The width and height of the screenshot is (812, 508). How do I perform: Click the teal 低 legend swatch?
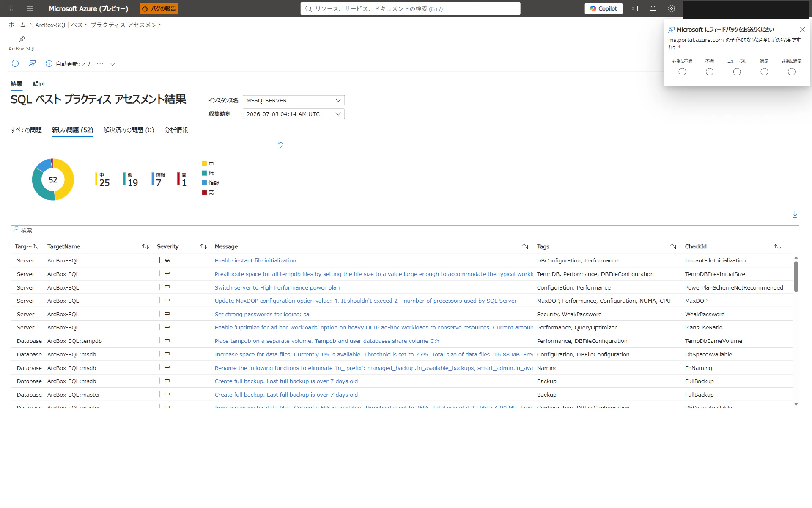coord(204,173)
